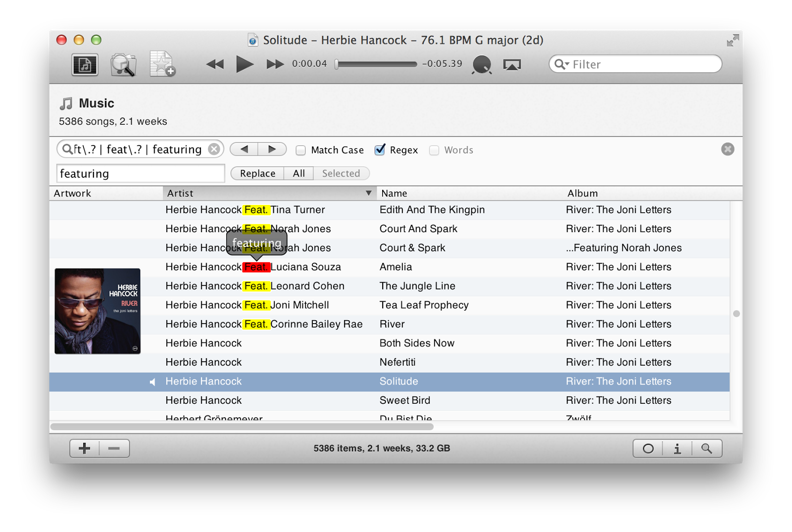Click the round volume knob icon
The width and height of the screenshot is (792, 532).
[482, 65]
